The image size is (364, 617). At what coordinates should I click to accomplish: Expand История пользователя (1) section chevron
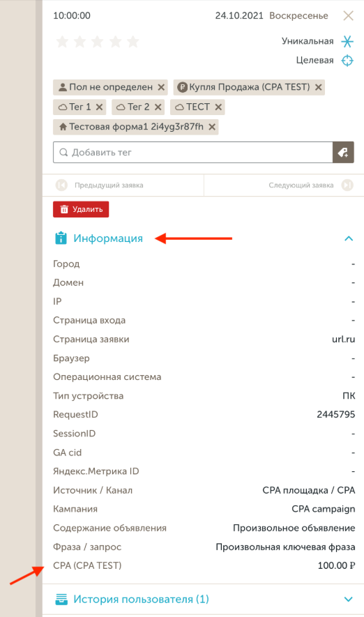(x=348, y=600)
